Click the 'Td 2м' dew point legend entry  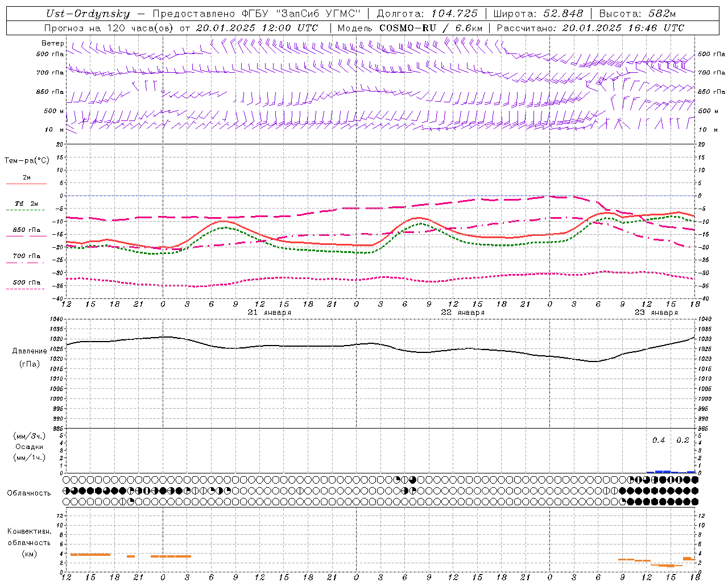click(x=26, y=203)
